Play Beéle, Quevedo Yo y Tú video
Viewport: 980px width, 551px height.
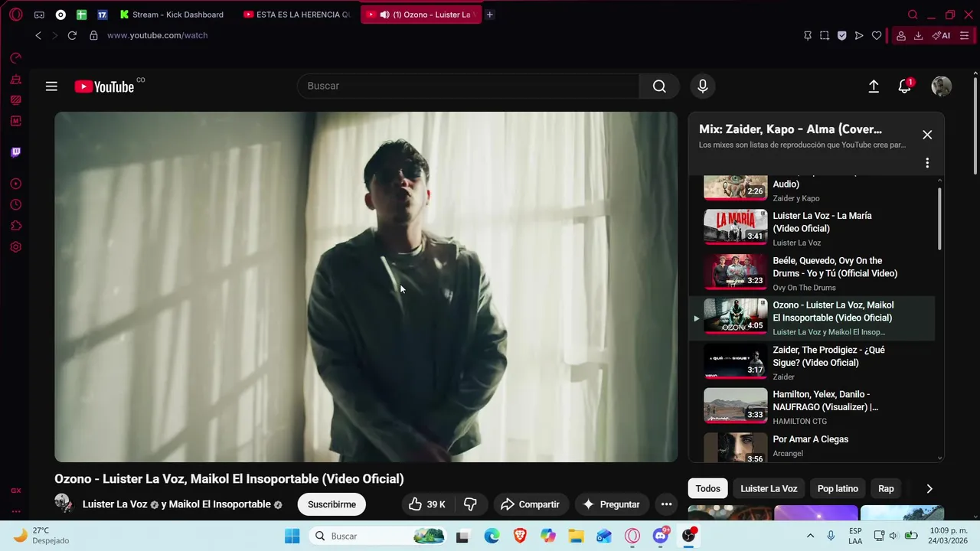pyautogui.click(x=812, y=273)
